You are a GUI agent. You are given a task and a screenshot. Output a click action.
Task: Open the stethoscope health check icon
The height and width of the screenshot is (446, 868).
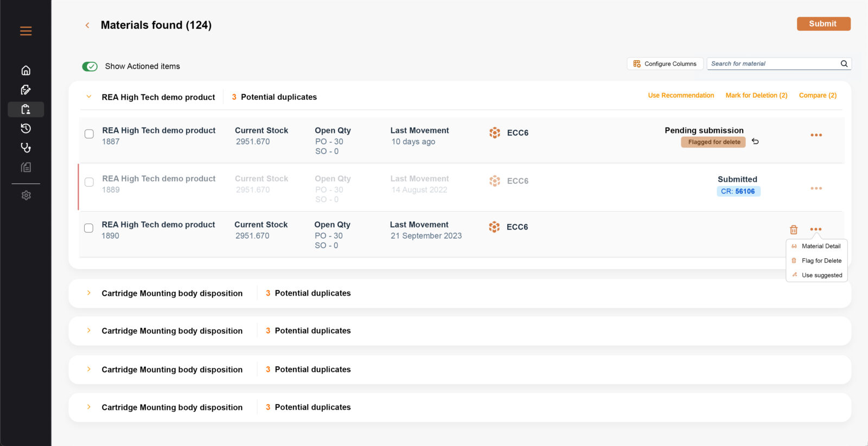coord(25,148)
